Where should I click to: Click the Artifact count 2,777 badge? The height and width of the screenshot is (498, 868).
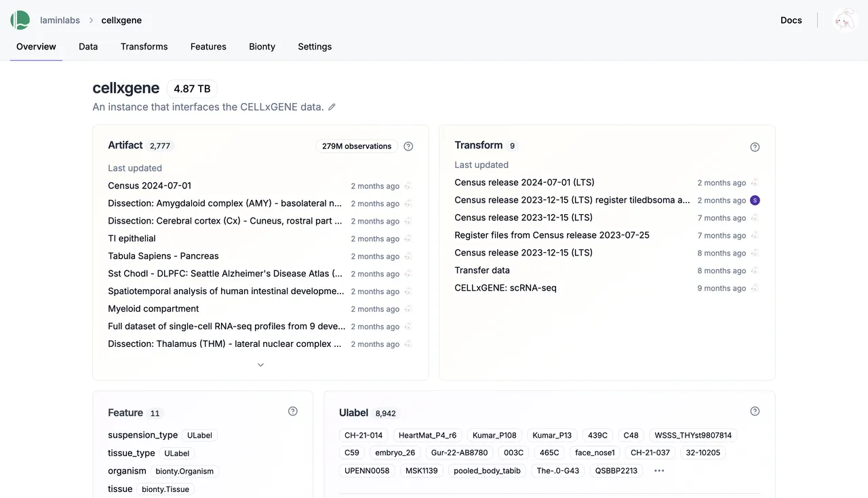[x=160, y=146]
